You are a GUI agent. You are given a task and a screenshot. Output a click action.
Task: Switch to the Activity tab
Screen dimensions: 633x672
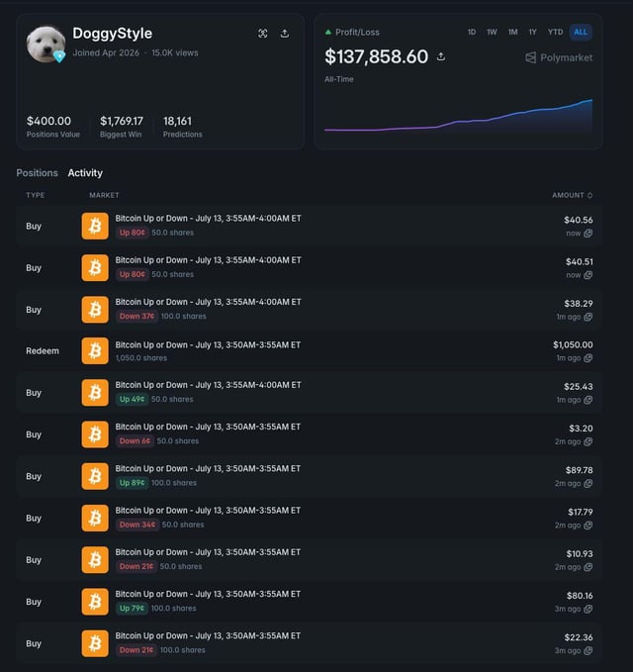point(85,173)
